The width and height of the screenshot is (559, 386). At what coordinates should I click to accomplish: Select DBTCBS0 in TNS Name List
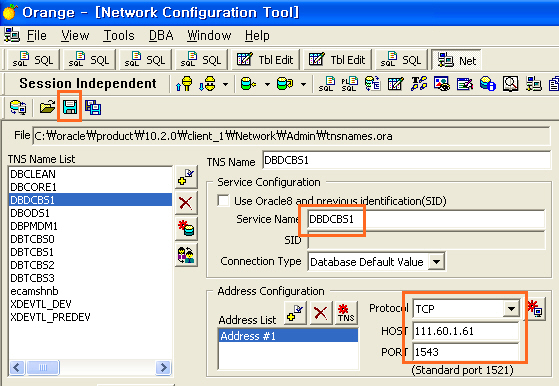click(x=90, y=239)
